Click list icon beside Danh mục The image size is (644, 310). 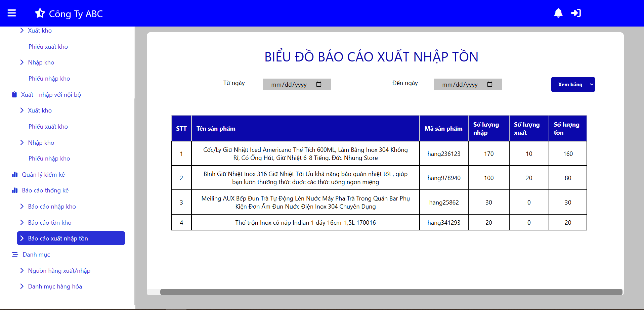(15, 255)
